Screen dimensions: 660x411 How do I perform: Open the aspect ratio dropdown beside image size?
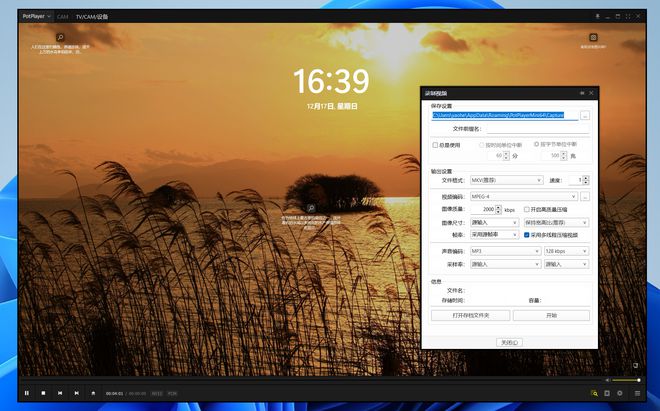pyautogui.click(x=556, y=222)
